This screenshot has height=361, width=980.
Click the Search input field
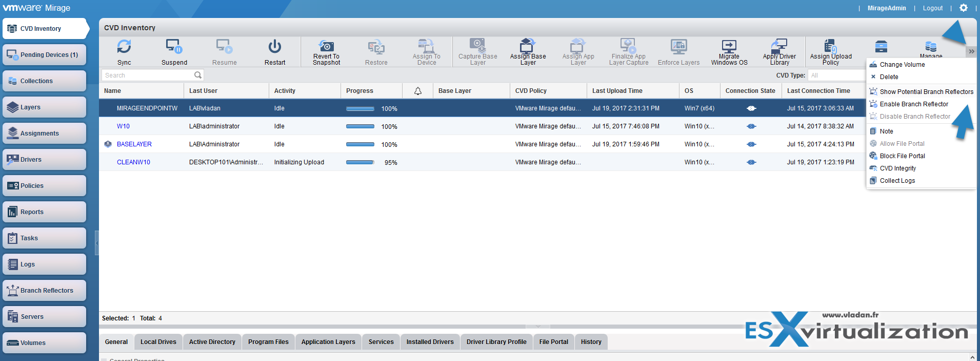(152, 75)
